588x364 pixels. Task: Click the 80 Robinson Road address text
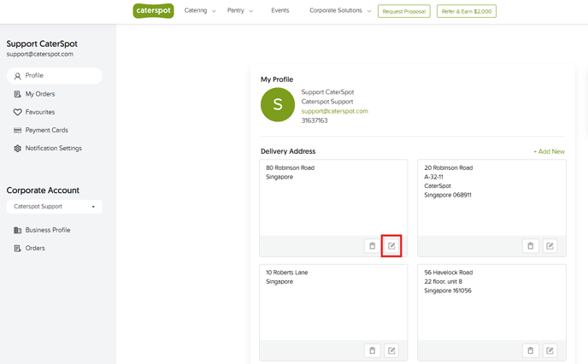[x=290, y=167]
